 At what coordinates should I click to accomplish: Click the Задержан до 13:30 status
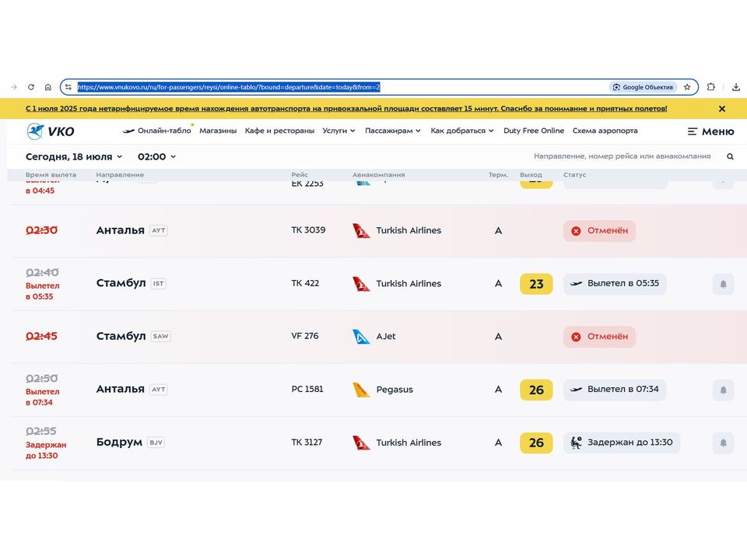click(622, 443)
